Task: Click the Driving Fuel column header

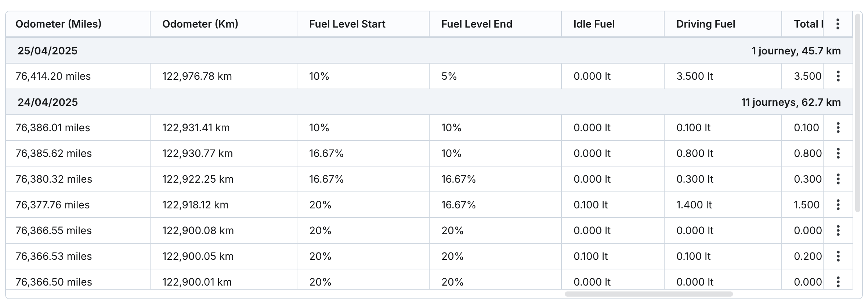Action: tap(705, 24)
